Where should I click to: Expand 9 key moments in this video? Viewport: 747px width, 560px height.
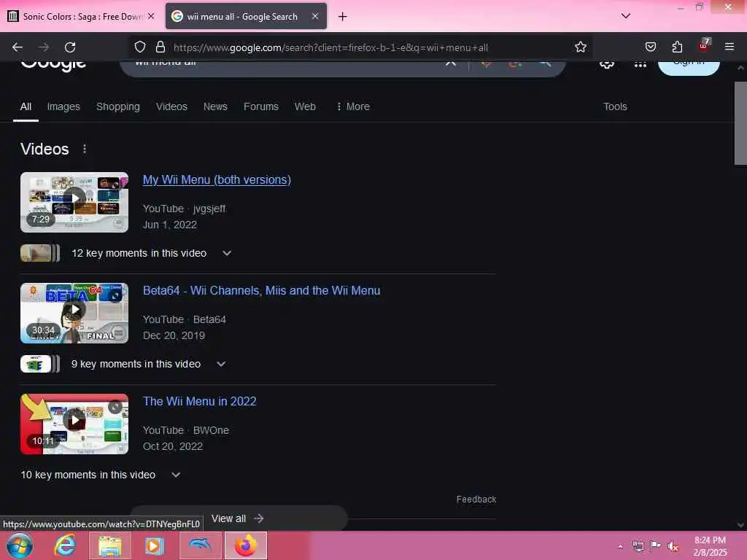221,365
